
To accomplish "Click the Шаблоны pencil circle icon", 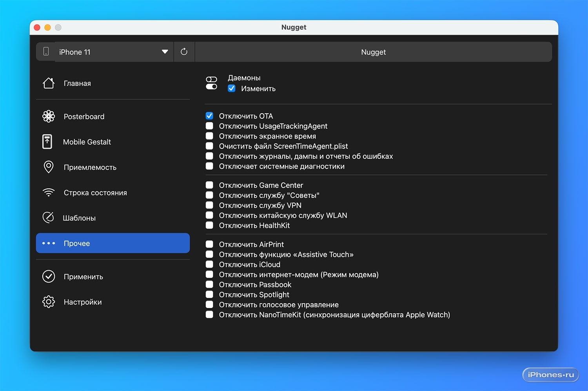I will [x=48, y=218].
